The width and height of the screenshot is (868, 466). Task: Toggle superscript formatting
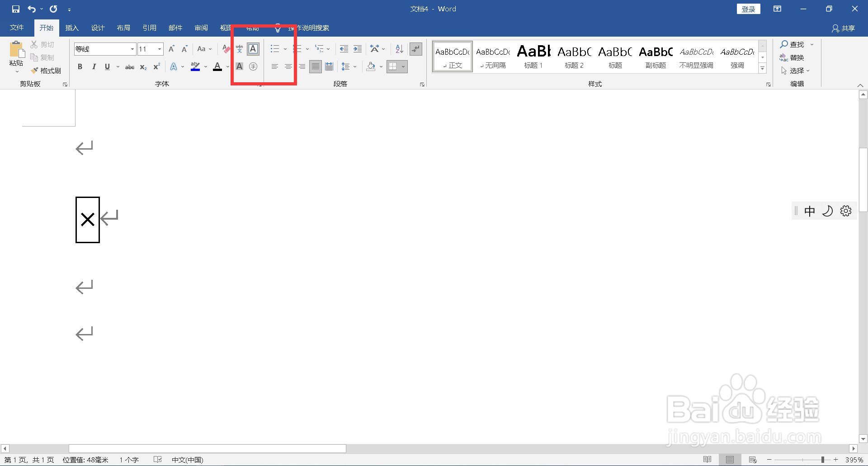coord(156,67)
